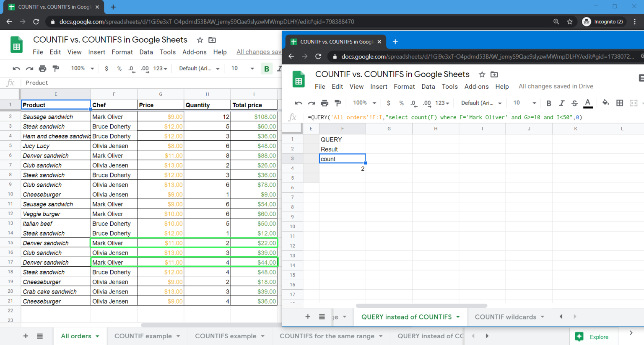The image size is (644, 345).
Task: Decrease decimal places for selection
Action: pos(413,103)
